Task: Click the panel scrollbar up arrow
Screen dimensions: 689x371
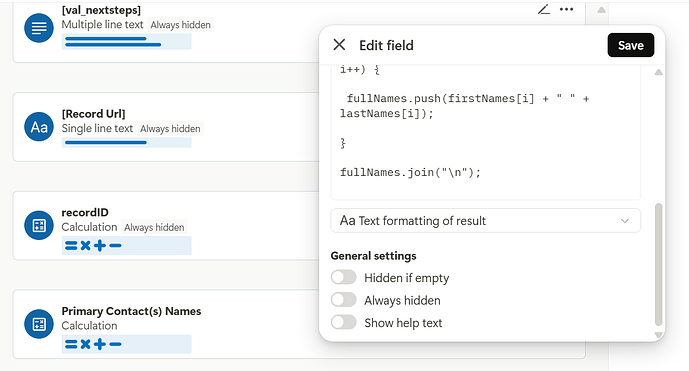Action: (658, 72)
